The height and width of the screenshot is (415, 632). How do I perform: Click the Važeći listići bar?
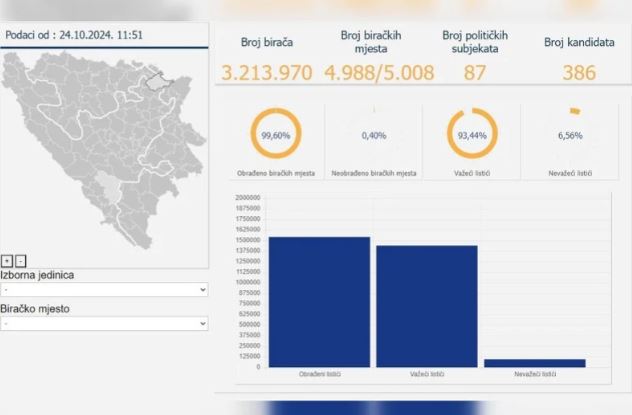[427, 305]
